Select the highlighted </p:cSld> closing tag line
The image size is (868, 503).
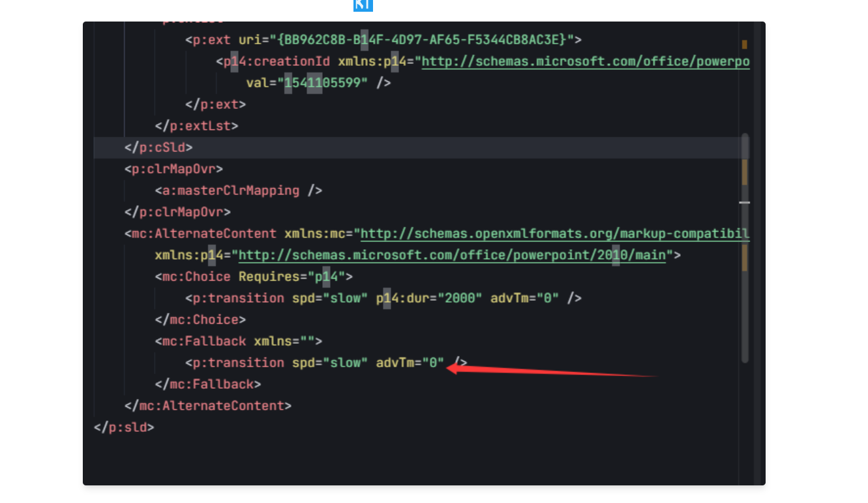pos(158,147)
